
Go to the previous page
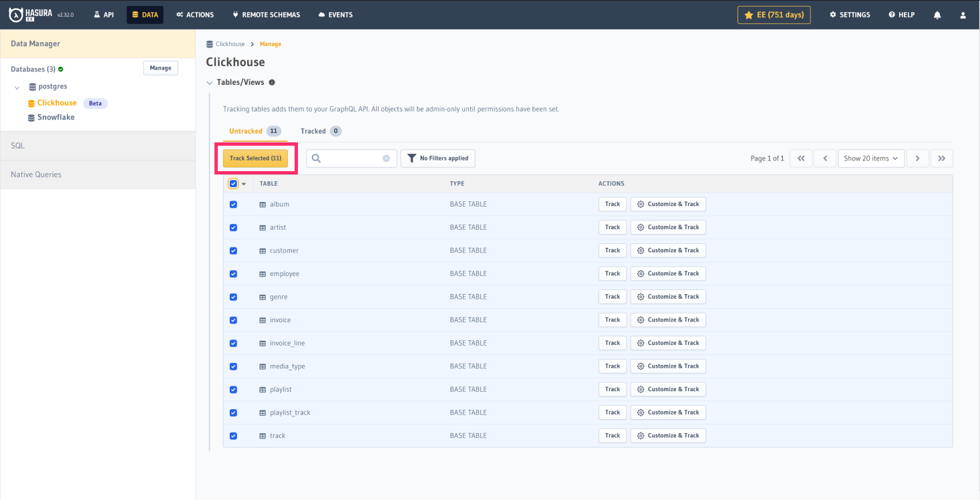coord(825,158)
